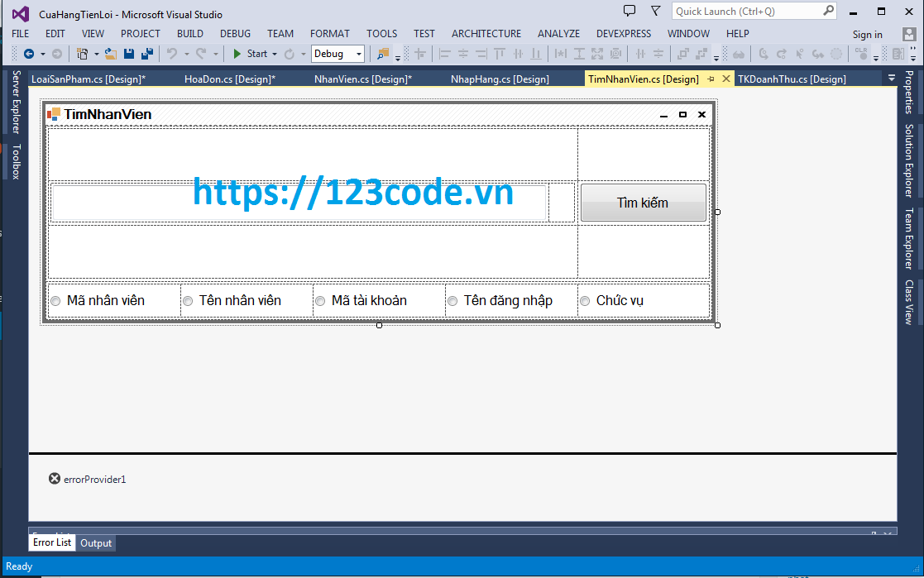Start debugging with the green Start arrow
Image resolution: width=924 pixels, height=578 pixels.
(237, 52)
